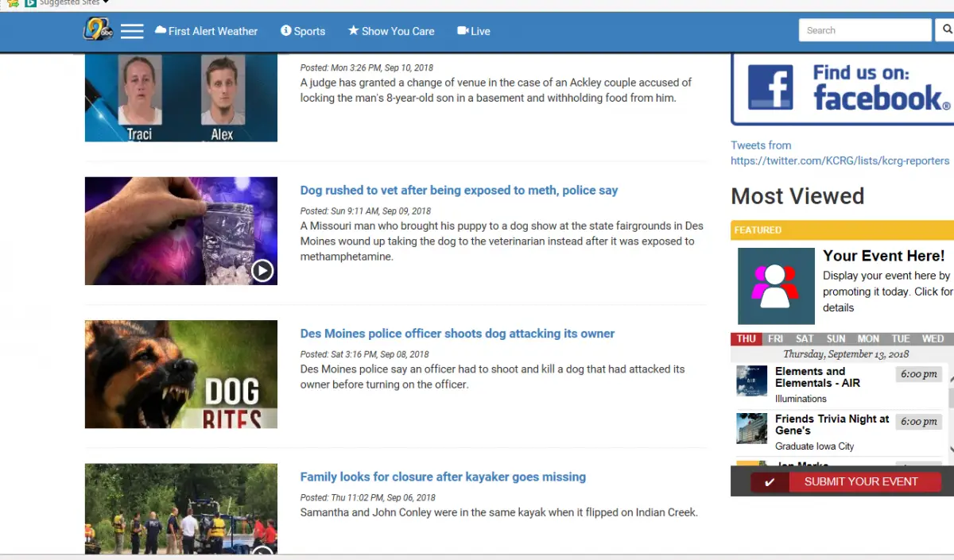Click the Most Viewed heading
This screenshot has height=560, width=954.
[797, 196]
